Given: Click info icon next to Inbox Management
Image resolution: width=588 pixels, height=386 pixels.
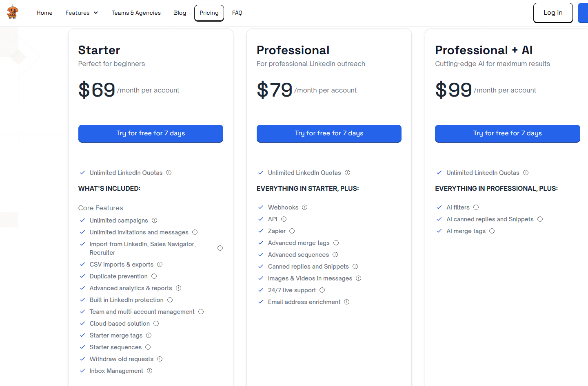Looking at the screenshot, I should click(x=150, y=371).
